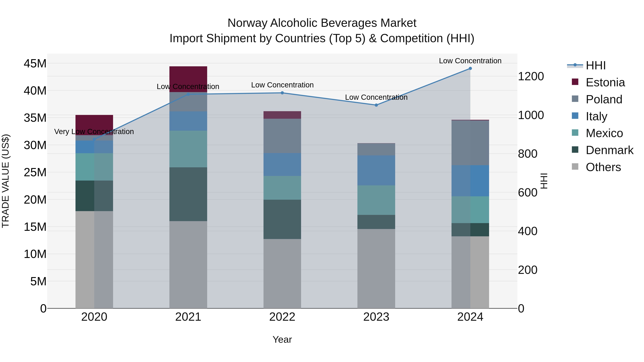The image size is (644, 362).
Task: Click the rotated 'HHI' right axis title
Action: [x=544, y=181]
